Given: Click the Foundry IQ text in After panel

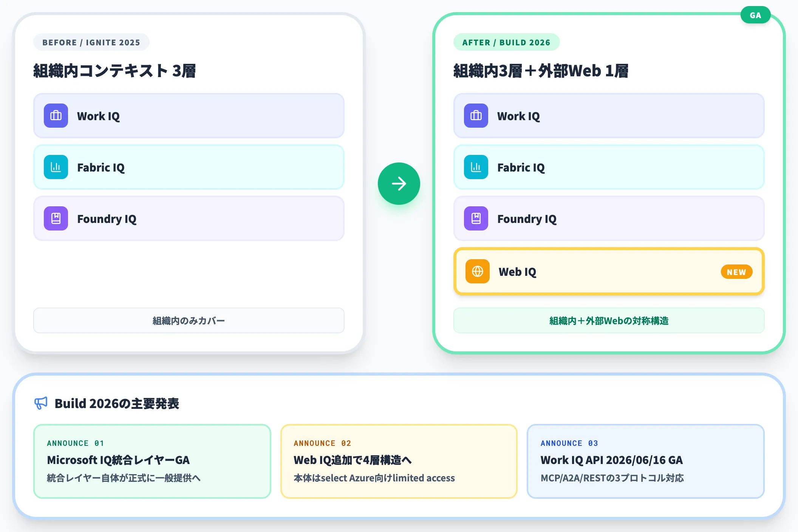Looking at the screenshot, I should click(527, 219).
